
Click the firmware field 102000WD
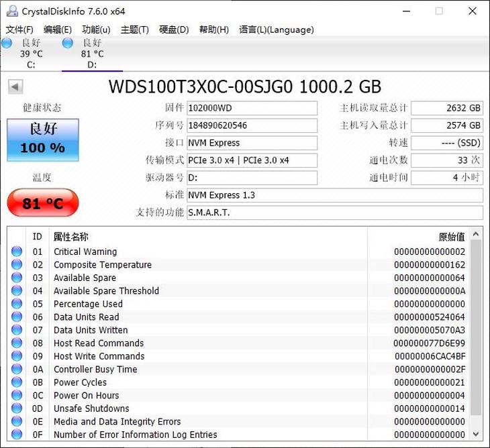[x=252, y=108]
